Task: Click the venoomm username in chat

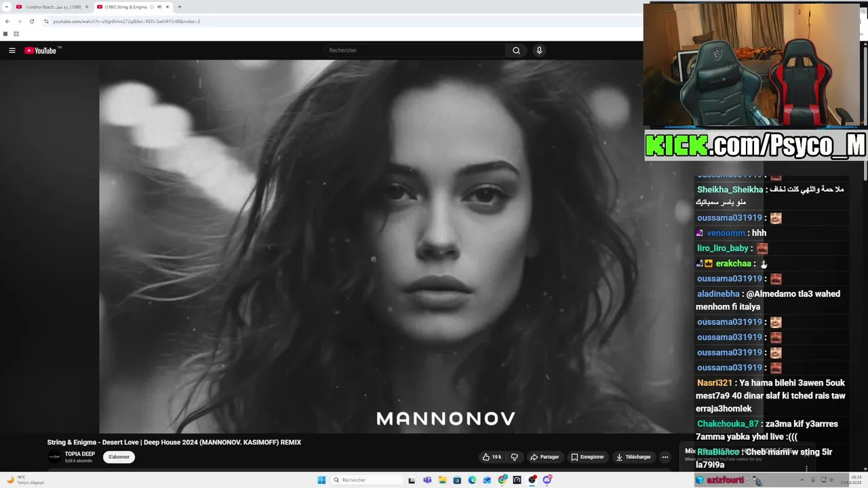Action: (x=726, y=233)
